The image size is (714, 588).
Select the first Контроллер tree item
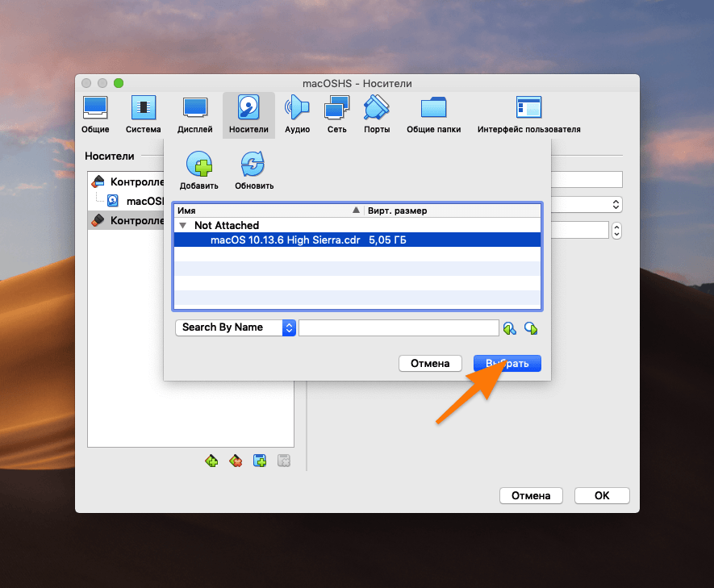[x=126, y=181]
